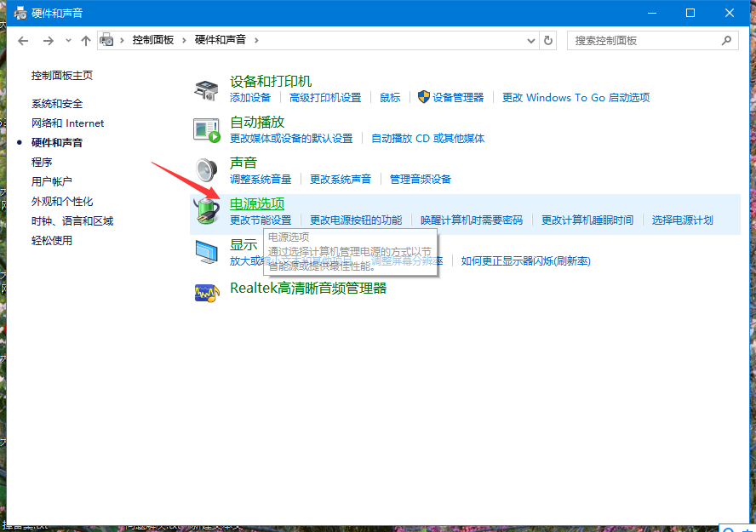Open 设备管理器 link
Image resolution: width=756 pixels, height=532 pixels.
(x=458, y=98)
